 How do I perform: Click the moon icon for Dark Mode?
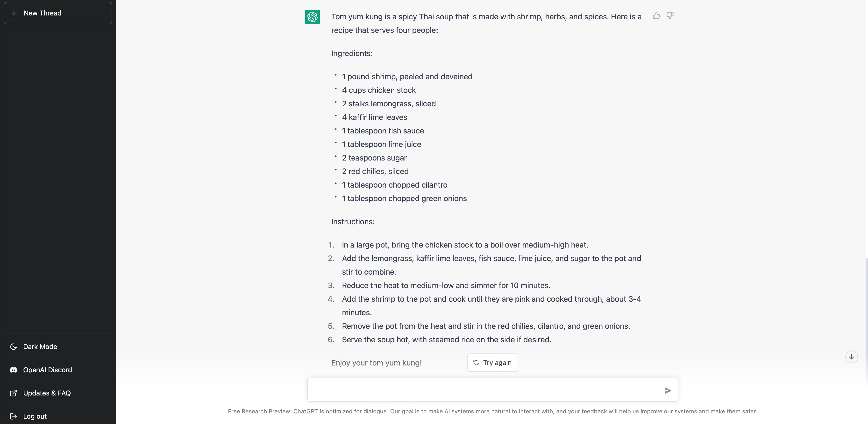coord(14,347)
